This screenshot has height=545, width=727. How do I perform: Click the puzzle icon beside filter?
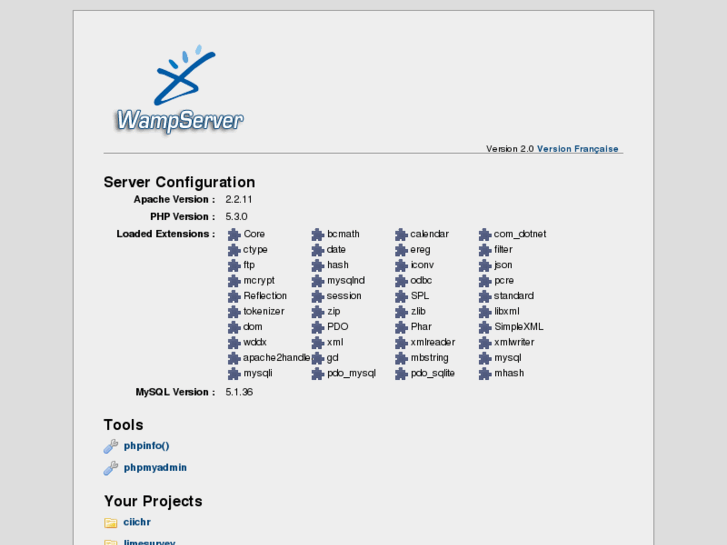click(485, 250)
